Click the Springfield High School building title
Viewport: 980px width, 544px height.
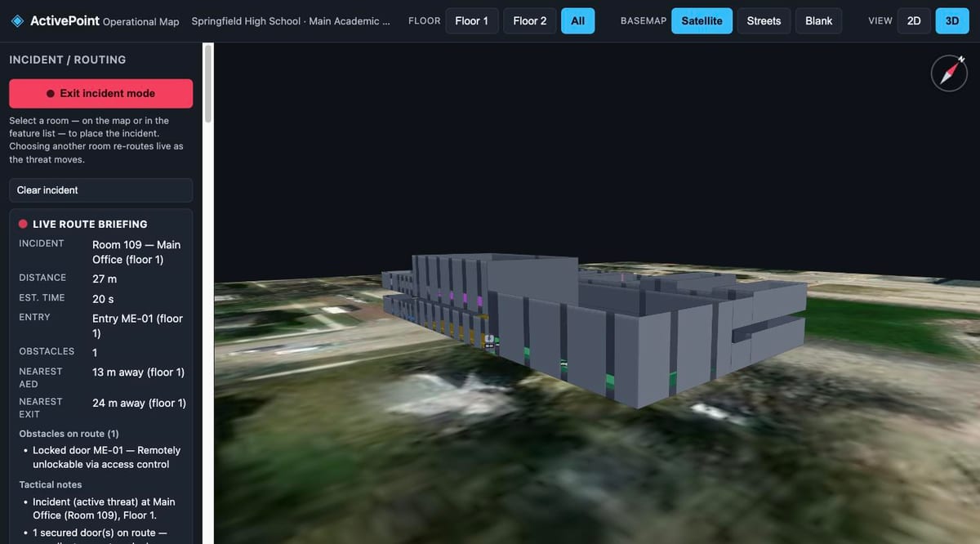[291, 21]
